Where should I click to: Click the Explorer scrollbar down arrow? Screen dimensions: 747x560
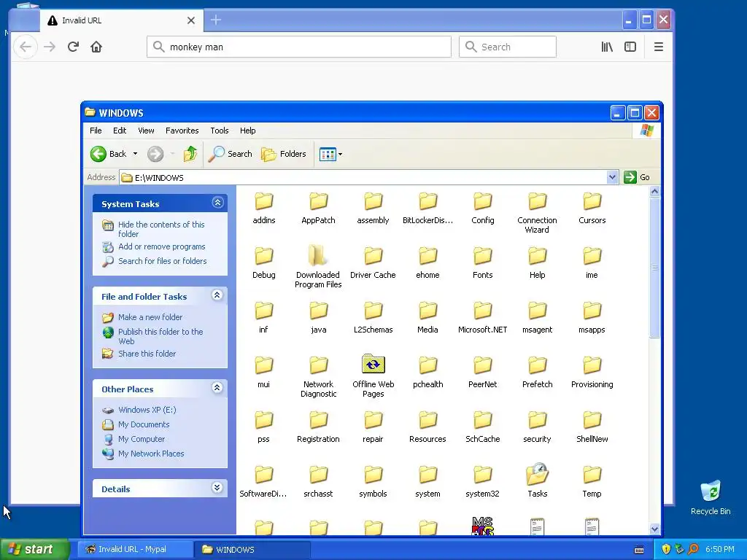[x=654, y=529]
